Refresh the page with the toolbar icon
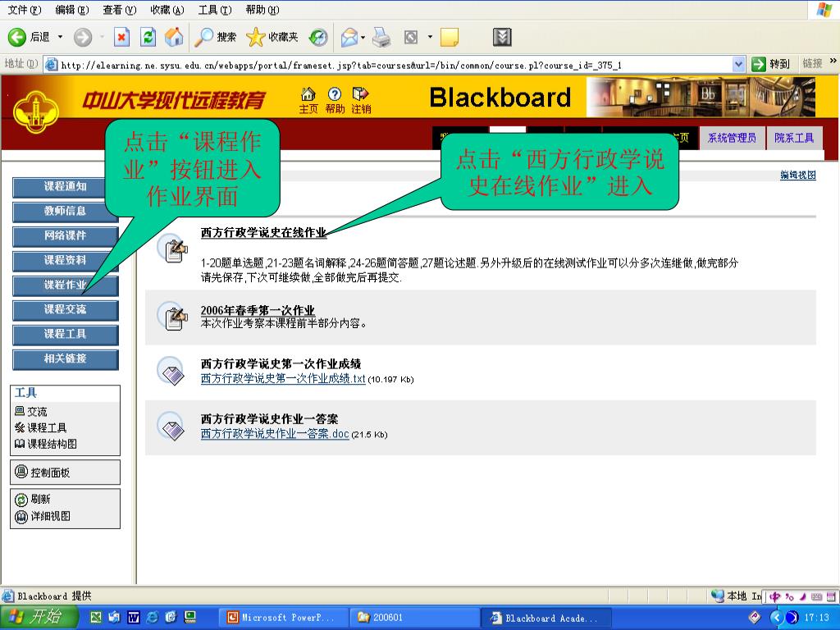840x630 pixels. coord(148,37)
